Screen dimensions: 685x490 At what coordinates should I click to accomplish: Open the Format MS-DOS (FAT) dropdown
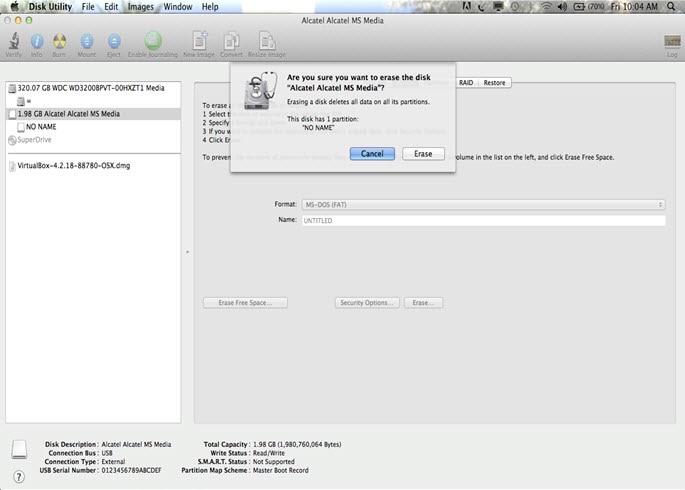click(x=484, y=204)
